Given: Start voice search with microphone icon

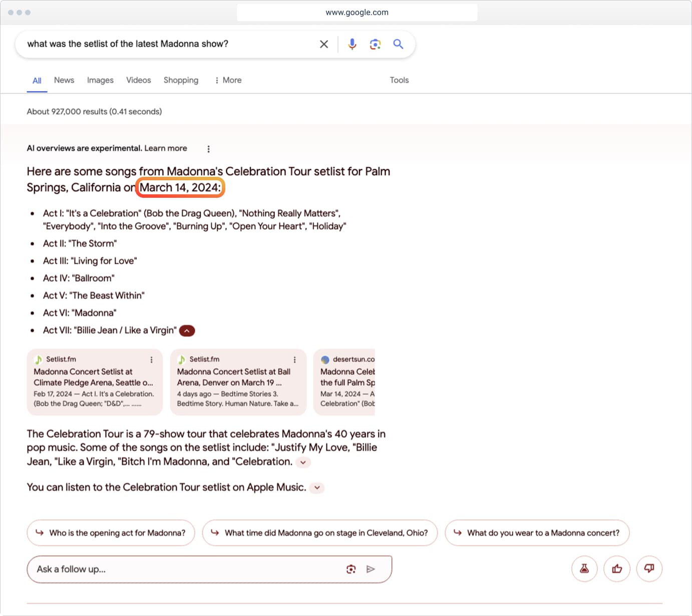Looking at the screenshot, I should coord(352,44).
